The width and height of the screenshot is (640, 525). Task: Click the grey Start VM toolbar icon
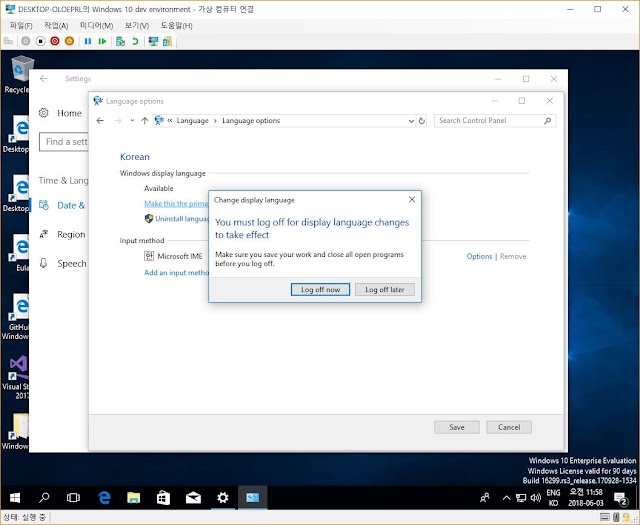click(26, 41)
